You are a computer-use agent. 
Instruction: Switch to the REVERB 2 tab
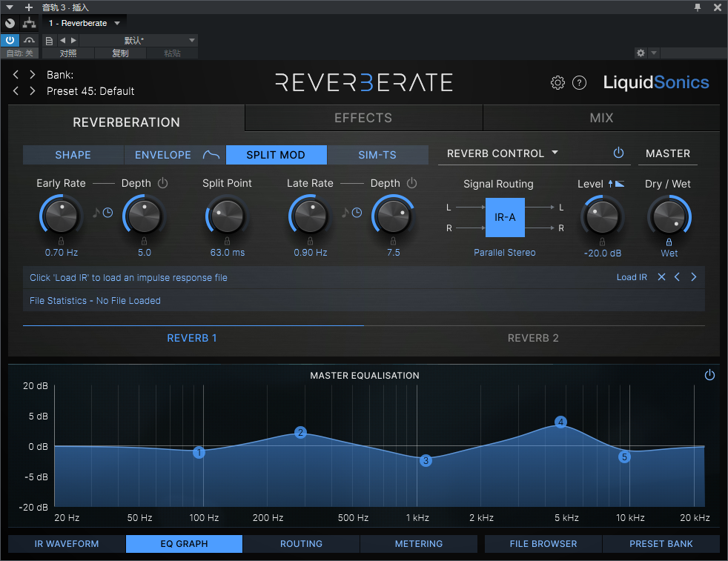point(533,338)
